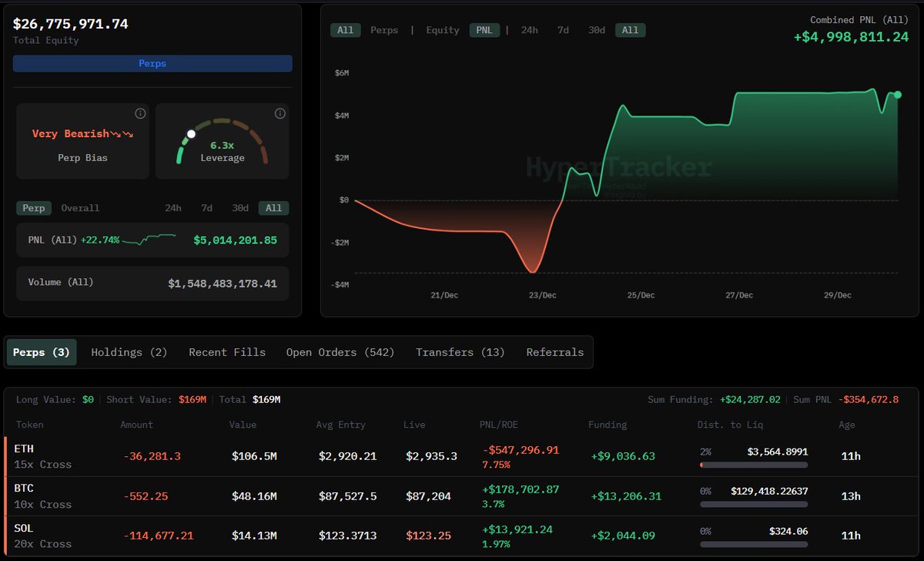Viewport: 924px width, 561px height.
Task: Click the Leverage info icon
Action: click(x=280, y=114)
